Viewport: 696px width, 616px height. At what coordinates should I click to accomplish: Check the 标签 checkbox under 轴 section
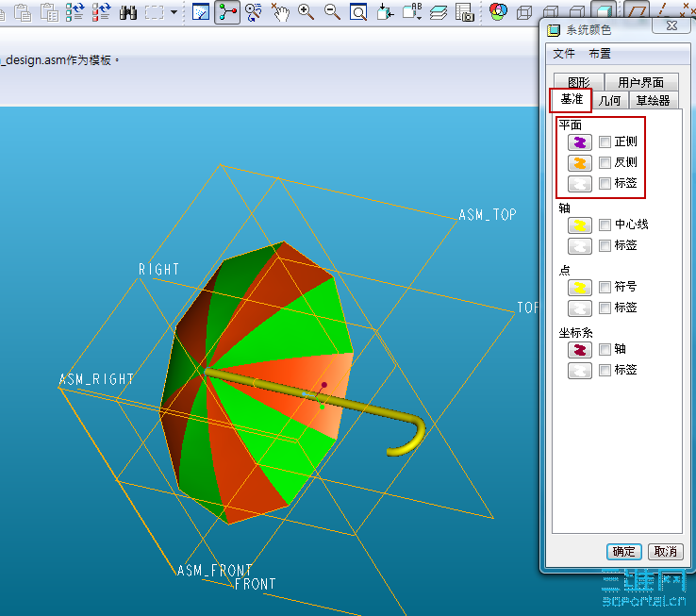[605, 245]
